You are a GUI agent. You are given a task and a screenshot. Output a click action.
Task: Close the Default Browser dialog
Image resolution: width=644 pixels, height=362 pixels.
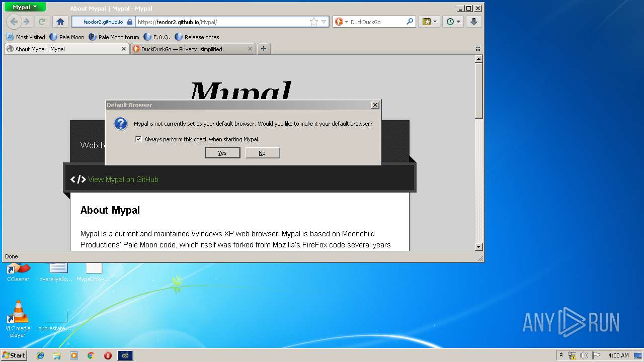[375, 105]
